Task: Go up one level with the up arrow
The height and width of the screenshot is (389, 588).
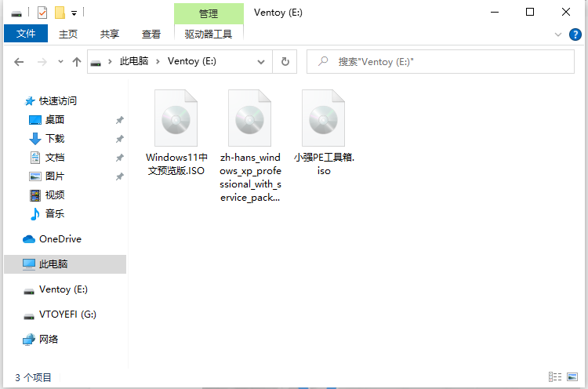Action: (77, 62)
